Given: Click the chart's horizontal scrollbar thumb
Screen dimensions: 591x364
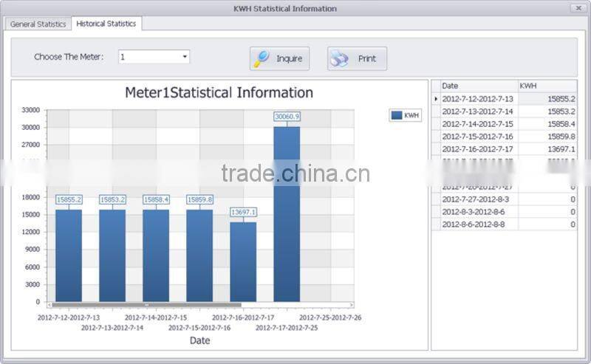Looking at the screenshot, I should point(146,304).
